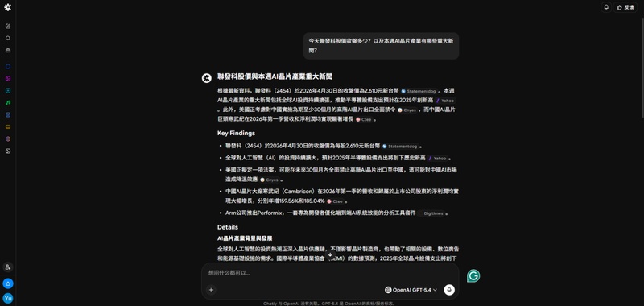Click the Cambricon bullet text

[x=341, y=196]
